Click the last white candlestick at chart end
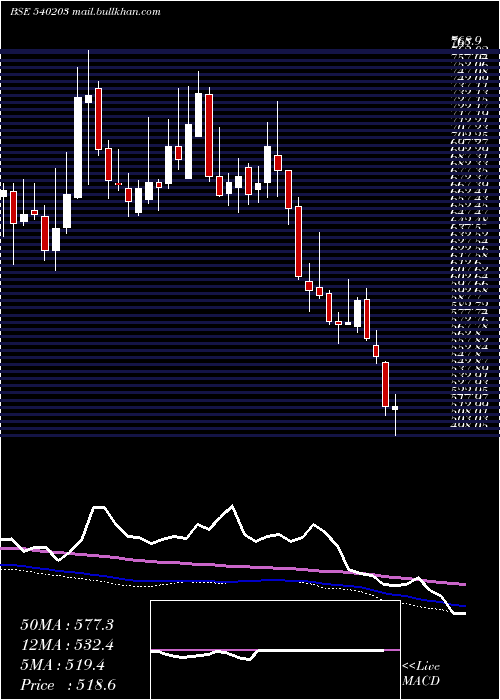The width and height of the screenshot is (500, 700). tap(395, 415)
